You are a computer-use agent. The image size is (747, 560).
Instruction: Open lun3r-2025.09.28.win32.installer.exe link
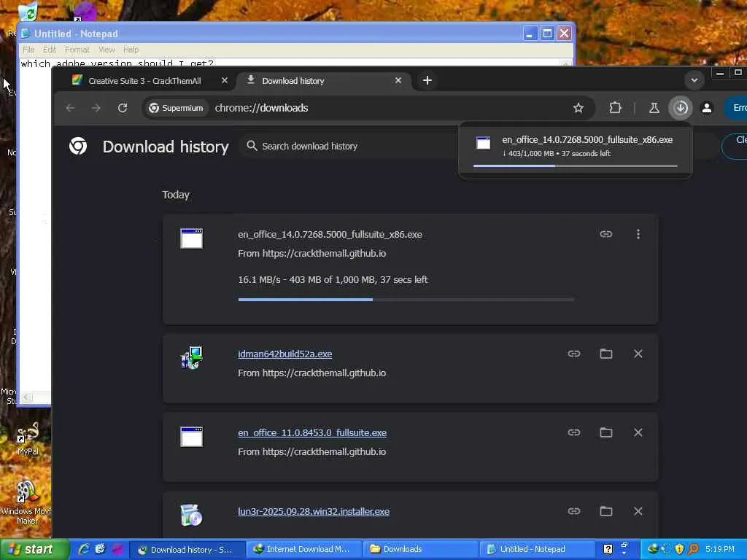pos(314,511)
